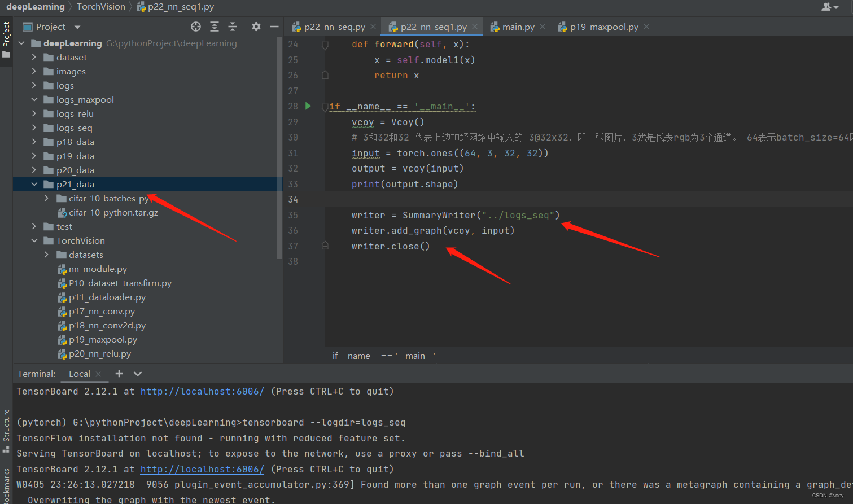Fold the if __name__ block at line 28
This screenshot has height=504, width=853.
point(325,106)
